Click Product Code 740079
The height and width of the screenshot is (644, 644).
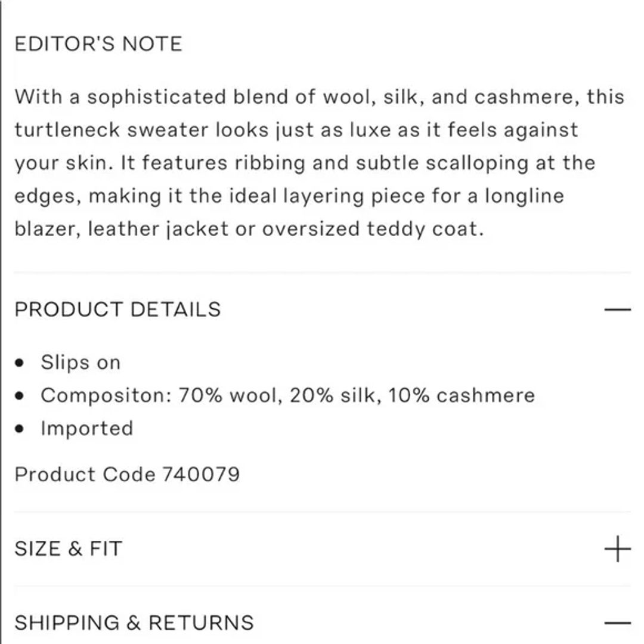click(x=128, y=475)
